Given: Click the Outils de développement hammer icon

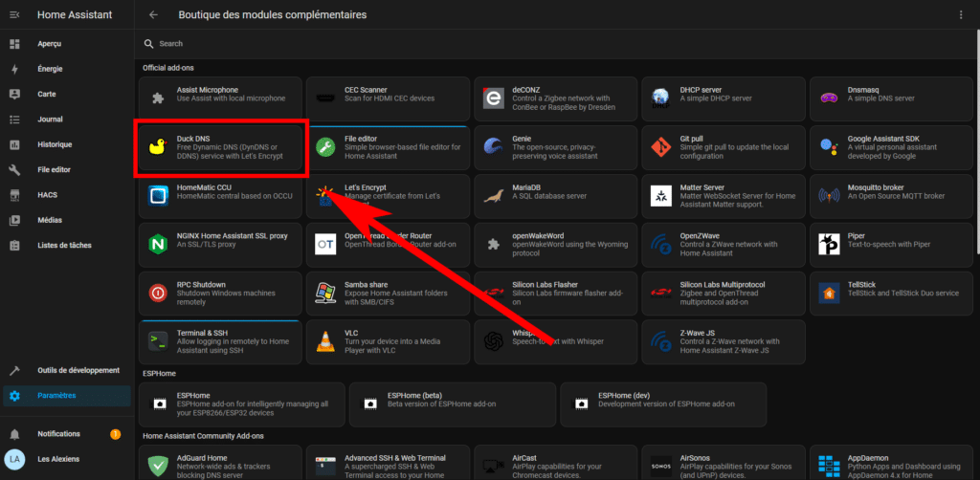Looking at the screenshot, I should coord(15,371).
